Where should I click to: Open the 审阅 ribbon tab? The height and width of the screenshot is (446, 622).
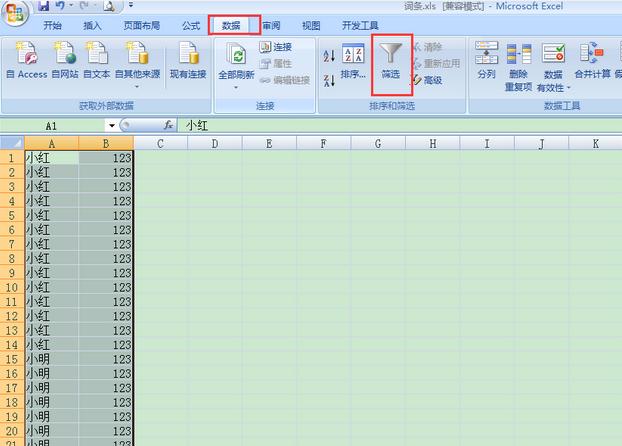coord(271,26)
